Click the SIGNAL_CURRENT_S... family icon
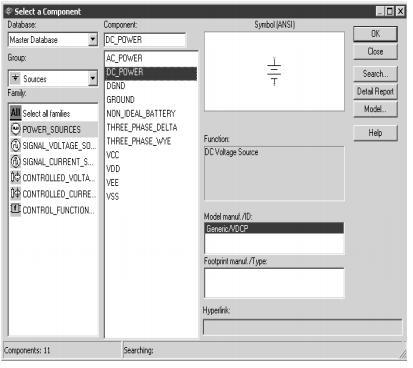The image size is (413, 368). pyautogui.click(x=15, y=161)
